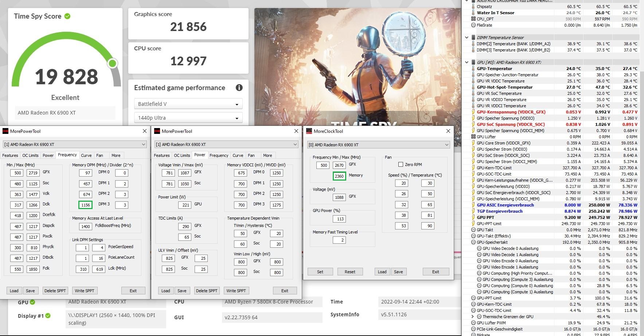Click the fan icon for CPU_OPT row
This screenshot has height=336, width=644.
pyautogui.click(x=473, y=19)
